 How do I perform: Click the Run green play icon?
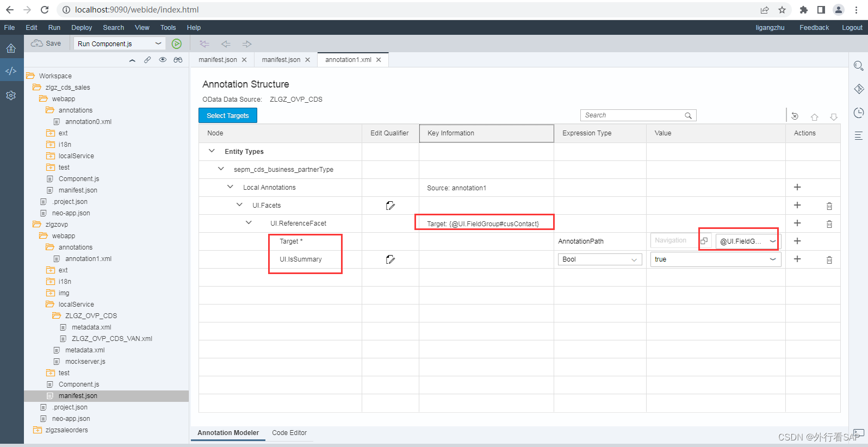click(177, 44)
